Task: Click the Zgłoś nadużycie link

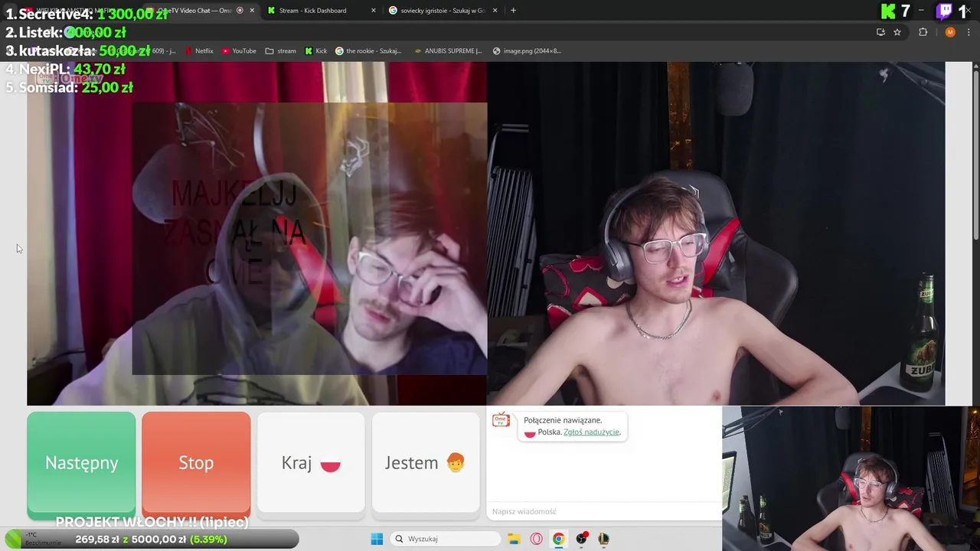Action: pyautogui.click(x=591, y=432)
